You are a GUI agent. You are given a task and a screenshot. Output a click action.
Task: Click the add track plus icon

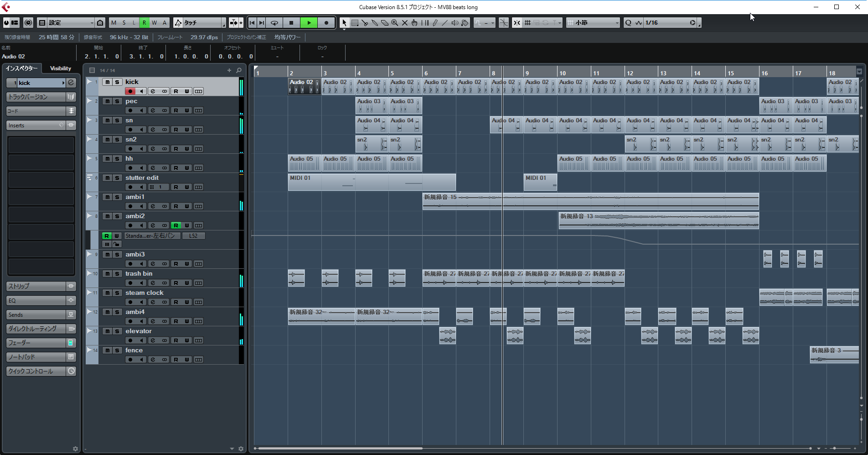(x=229, y=70)
